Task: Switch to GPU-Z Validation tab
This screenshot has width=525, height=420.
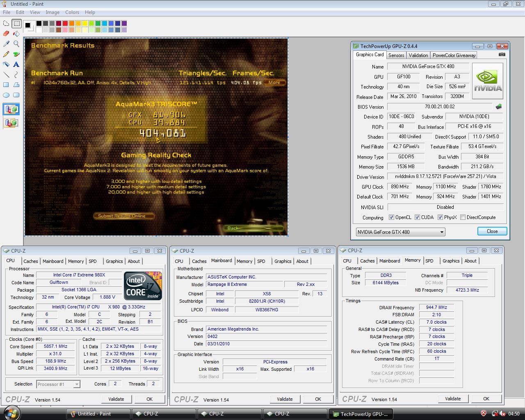Action: [418, 55]
